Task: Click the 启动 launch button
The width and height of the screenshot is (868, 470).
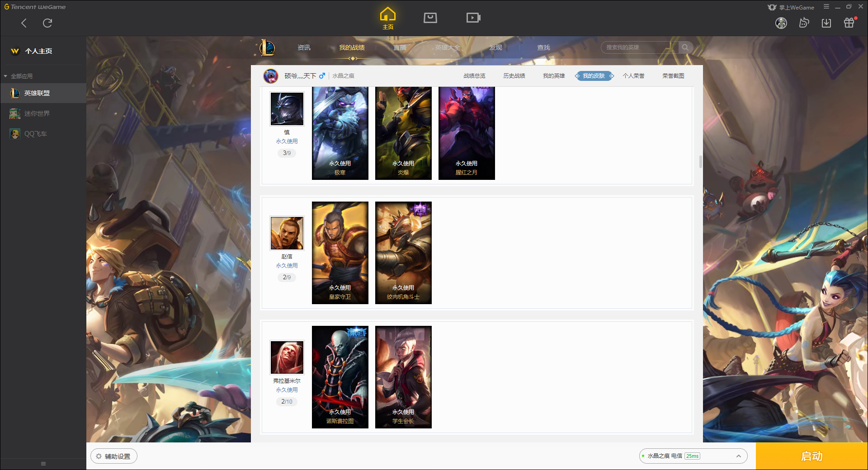Action: tap(811, 456)
